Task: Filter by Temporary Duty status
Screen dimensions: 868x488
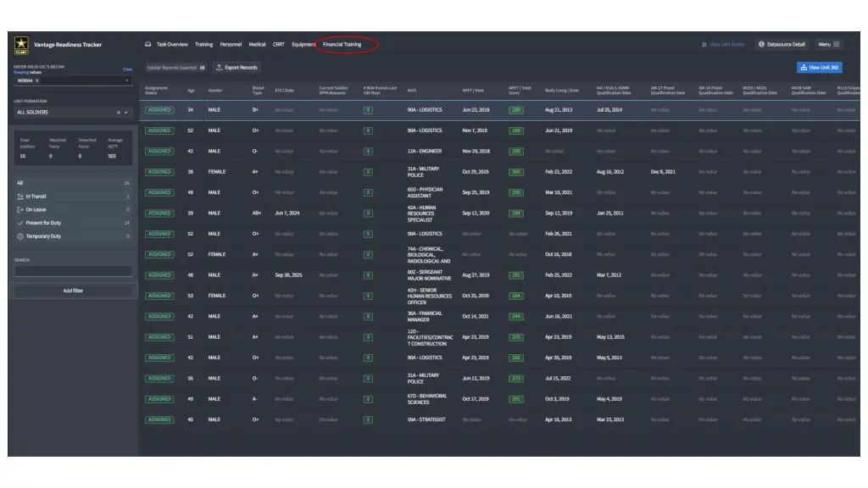Action: click(73, 236)
